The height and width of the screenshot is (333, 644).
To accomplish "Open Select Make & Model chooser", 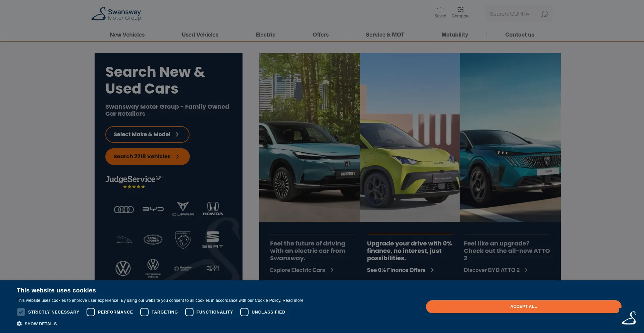I will coord(147,134).
